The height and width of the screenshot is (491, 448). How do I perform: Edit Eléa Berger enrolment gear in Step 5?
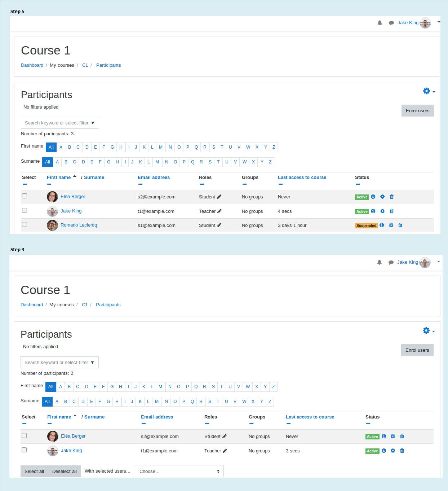coord(382,197)
